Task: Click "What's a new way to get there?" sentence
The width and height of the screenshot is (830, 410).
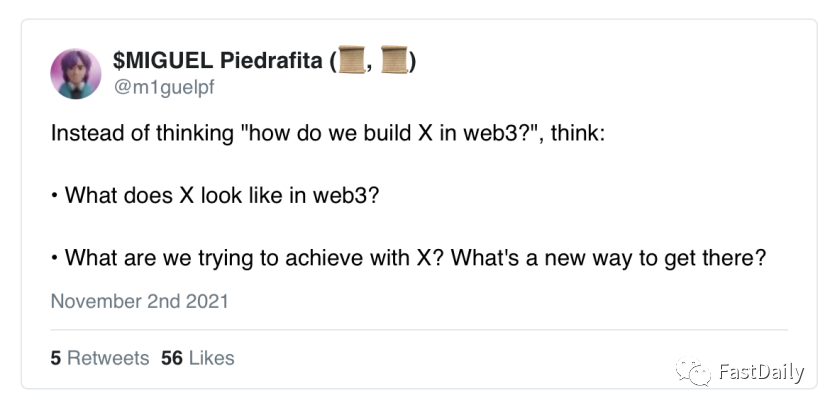Action: (608, 257)
